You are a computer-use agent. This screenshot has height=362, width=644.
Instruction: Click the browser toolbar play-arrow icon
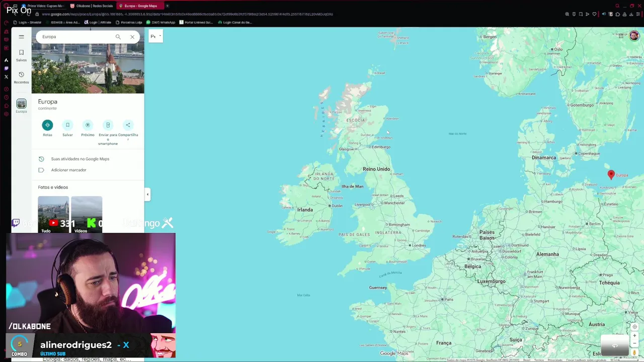pos(587,14)
